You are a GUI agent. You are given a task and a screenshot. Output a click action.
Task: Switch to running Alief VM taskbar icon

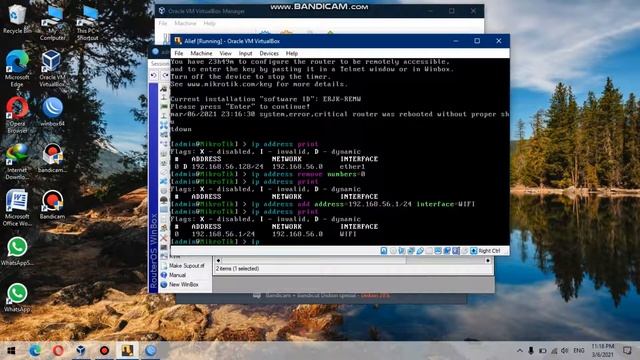pyautogui.click(x=127, y=351)
